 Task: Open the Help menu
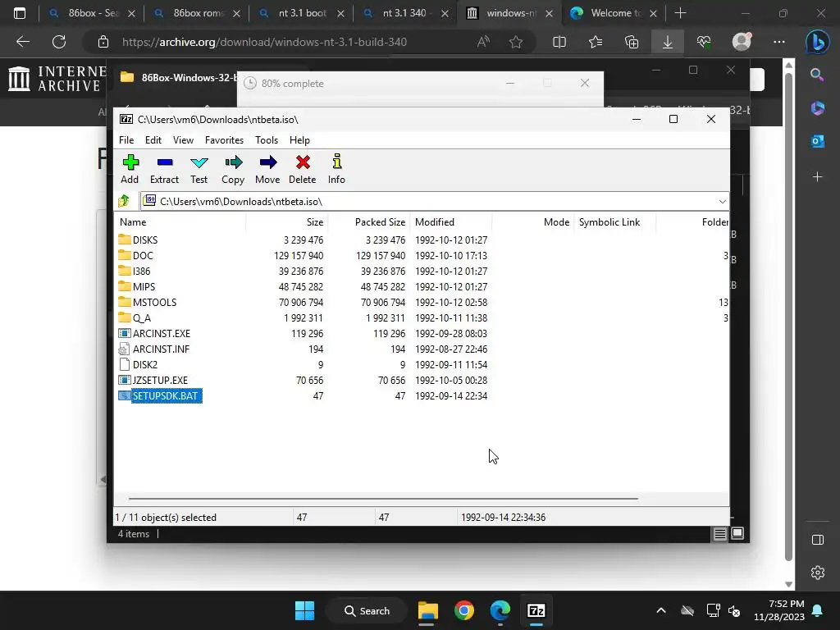coord(299,139)
